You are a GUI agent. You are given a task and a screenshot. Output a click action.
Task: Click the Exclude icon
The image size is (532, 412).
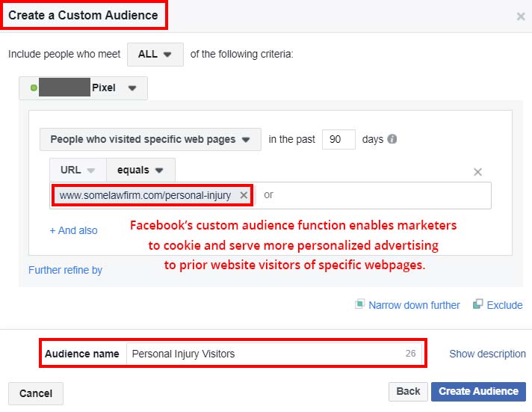[477, 304]
